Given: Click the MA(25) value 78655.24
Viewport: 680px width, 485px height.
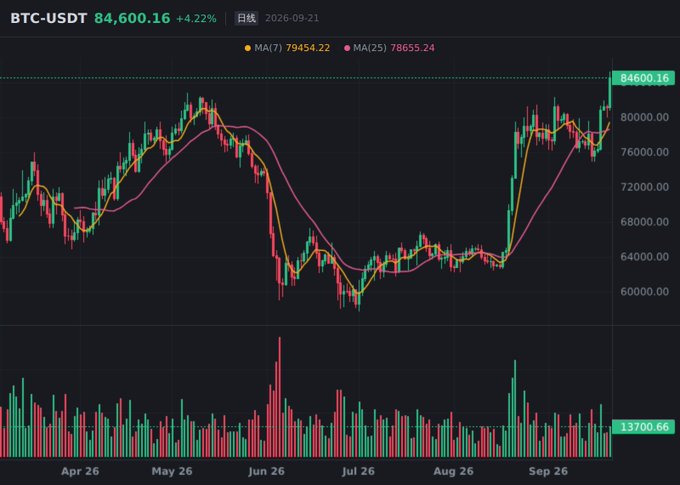Looking at the screenshot, I should pos(412,48).
